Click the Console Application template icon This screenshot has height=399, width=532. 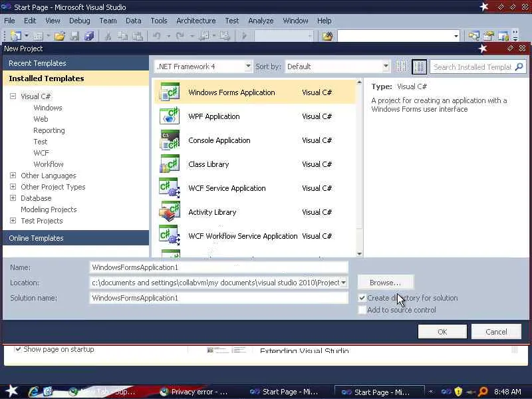point(170,140)
